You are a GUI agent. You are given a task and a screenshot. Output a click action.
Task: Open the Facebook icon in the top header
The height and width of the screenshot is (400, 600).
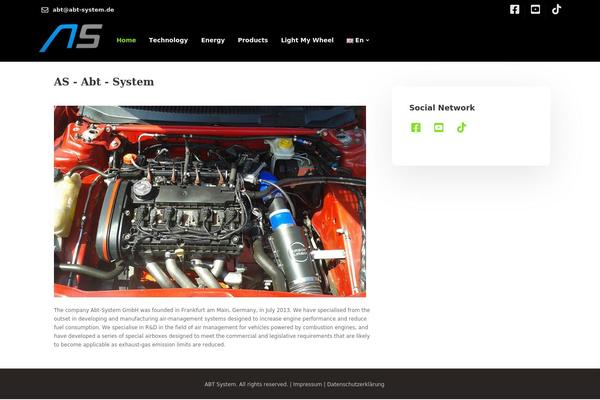[x=515, y=10]
